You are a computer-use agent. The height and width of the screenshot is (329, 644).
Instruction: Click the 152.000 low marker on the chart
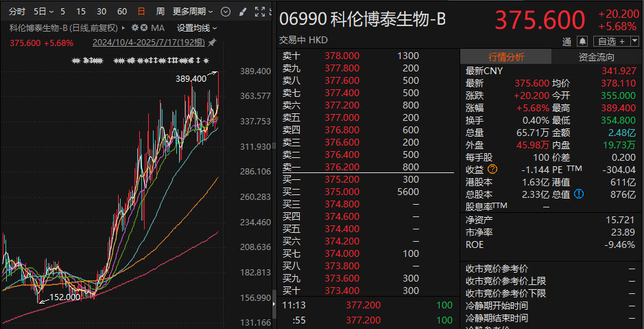pos(65,297)
